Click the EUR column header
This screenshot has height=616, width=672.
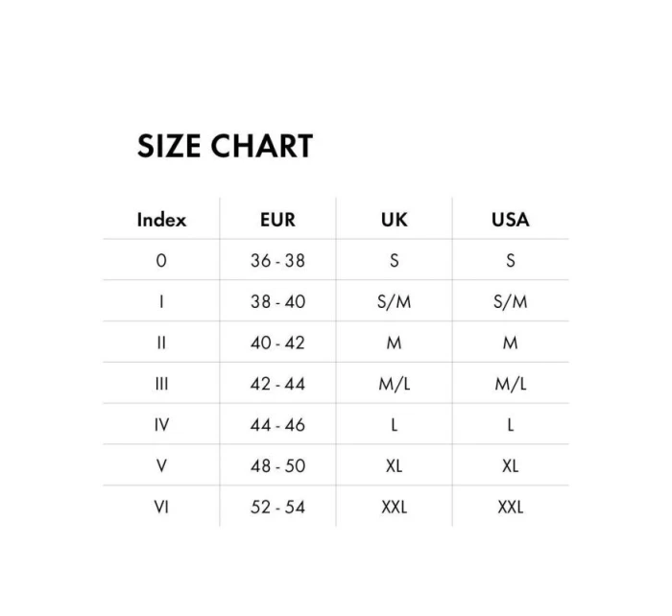(277, 220)
